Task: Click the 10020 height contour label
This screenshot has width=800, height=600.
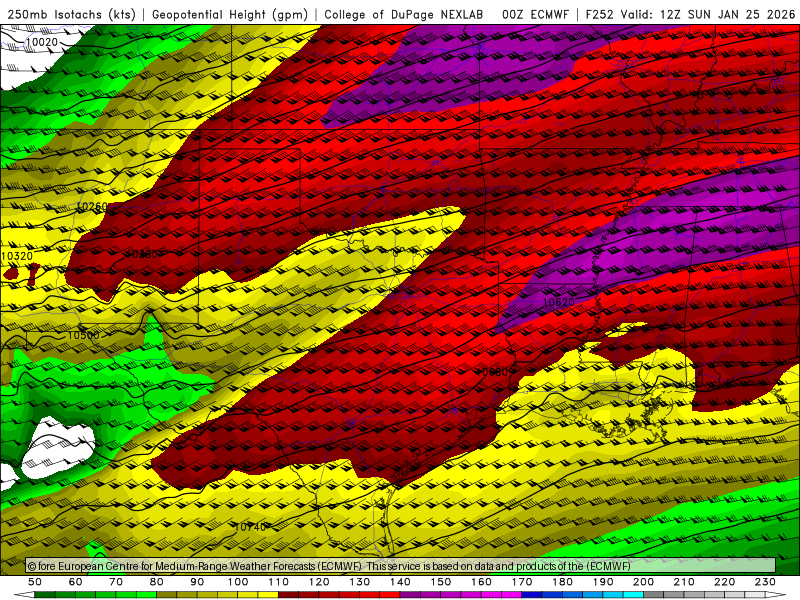Action: tap(42, 42)
